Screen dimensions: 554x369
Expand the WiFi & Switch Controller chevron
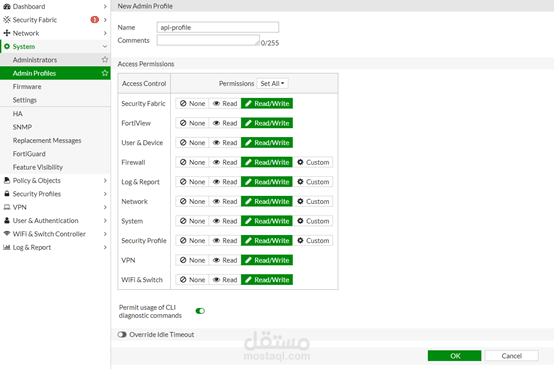105,234
